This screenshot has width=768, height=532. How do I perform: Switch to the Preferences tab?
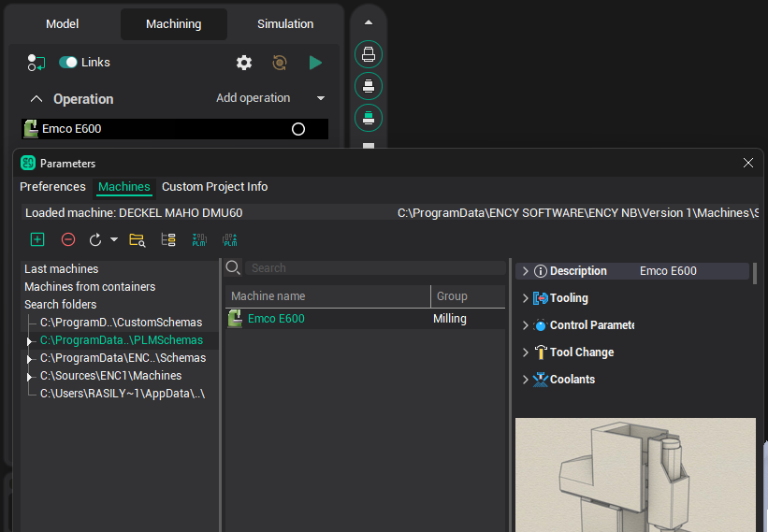(52, 187)
